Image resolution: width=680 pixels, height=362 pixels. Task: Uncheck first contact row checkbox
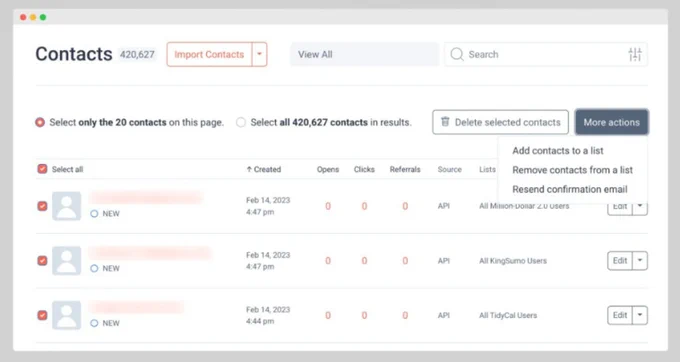click(x=42, y=206)
